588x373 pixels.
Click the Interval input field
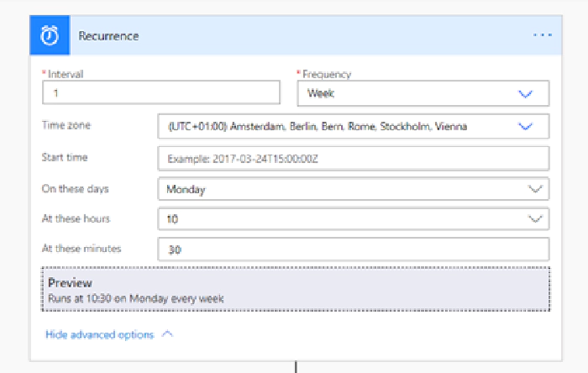160,93
